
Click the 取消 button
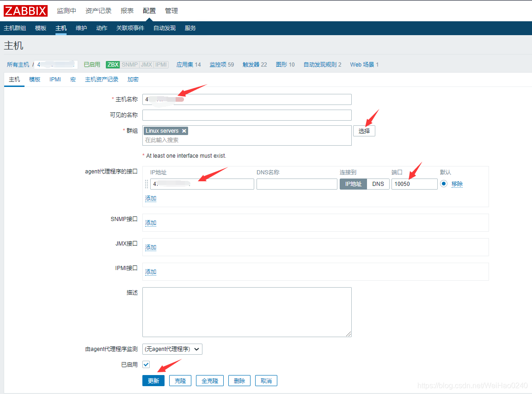coord(266,381)
